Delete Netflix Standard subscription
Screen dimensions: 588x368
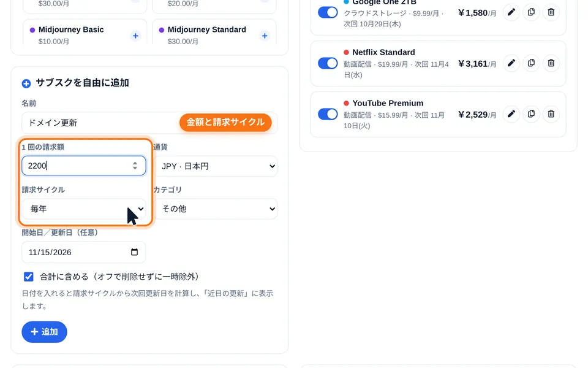tap(551, 63)
